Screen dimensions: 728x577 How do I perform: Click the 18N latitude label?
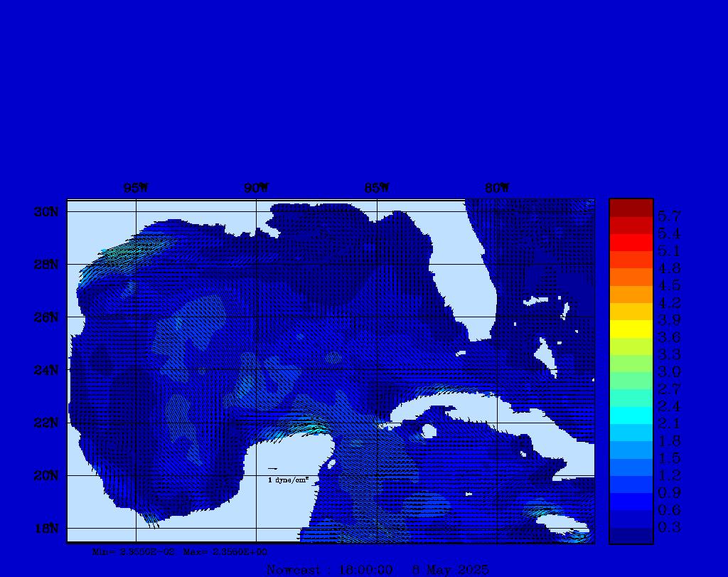[x=48, y=528]
